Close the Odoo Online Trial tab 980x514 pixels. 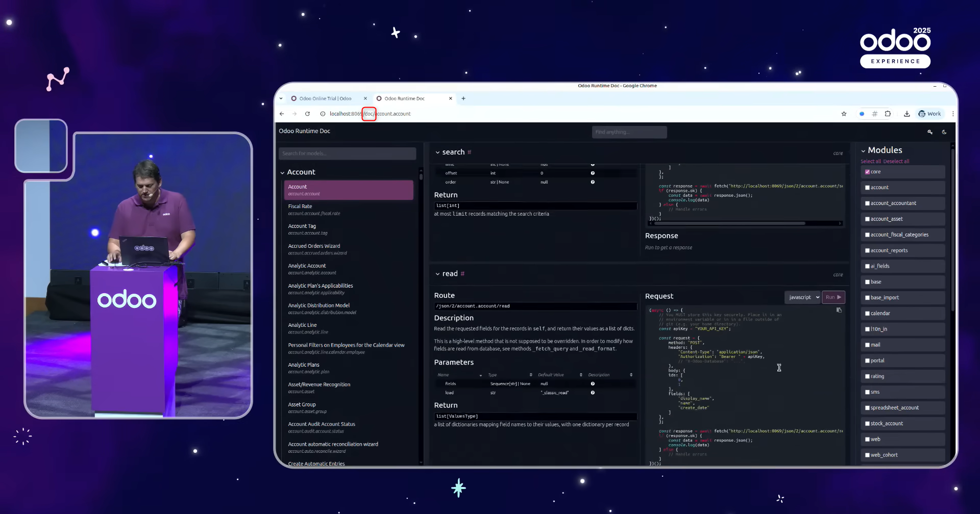pyautogui.click(x=365, y=98)
